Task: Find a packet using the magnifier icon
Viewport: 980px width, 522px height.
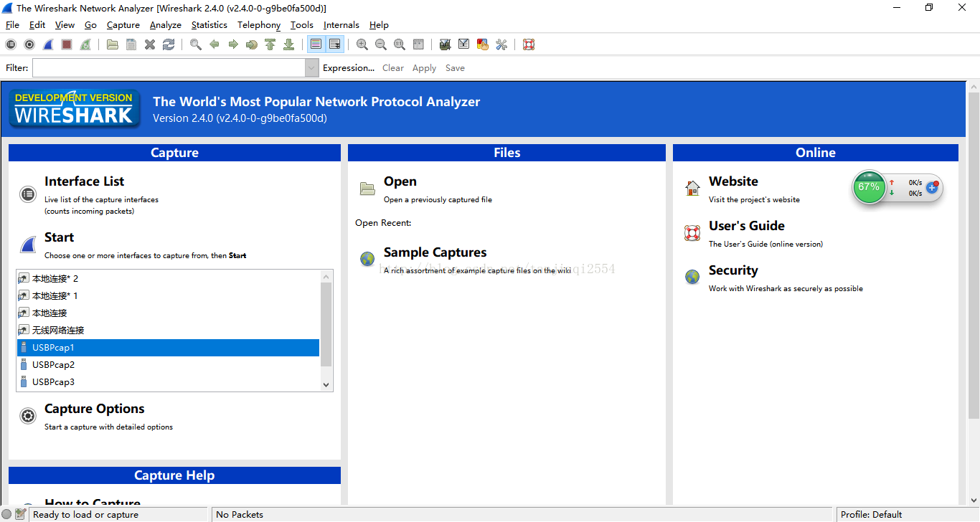Action: point(196,44)
